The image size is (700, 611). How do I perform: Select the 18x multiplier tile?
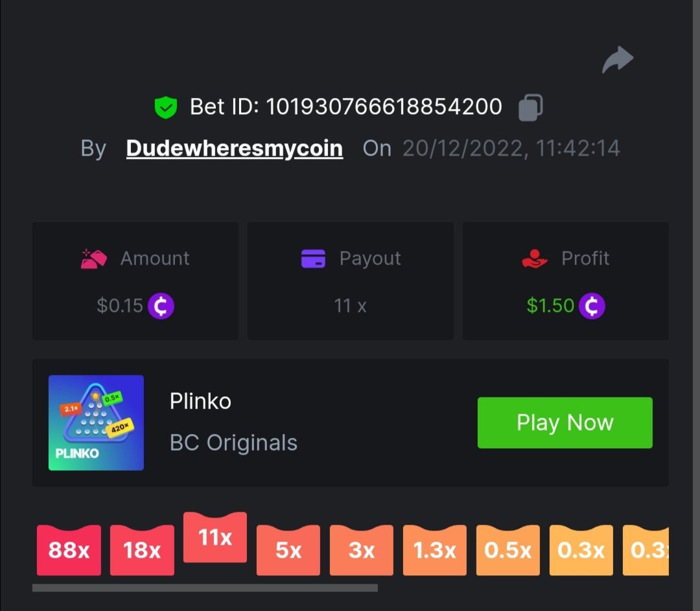pos(142,550)
